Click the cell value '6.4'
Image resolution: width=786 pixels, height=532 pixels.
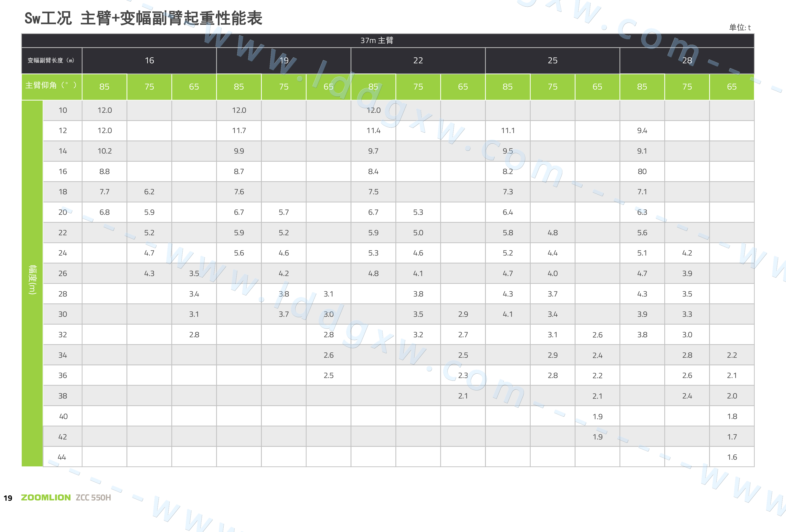point(508,212)
